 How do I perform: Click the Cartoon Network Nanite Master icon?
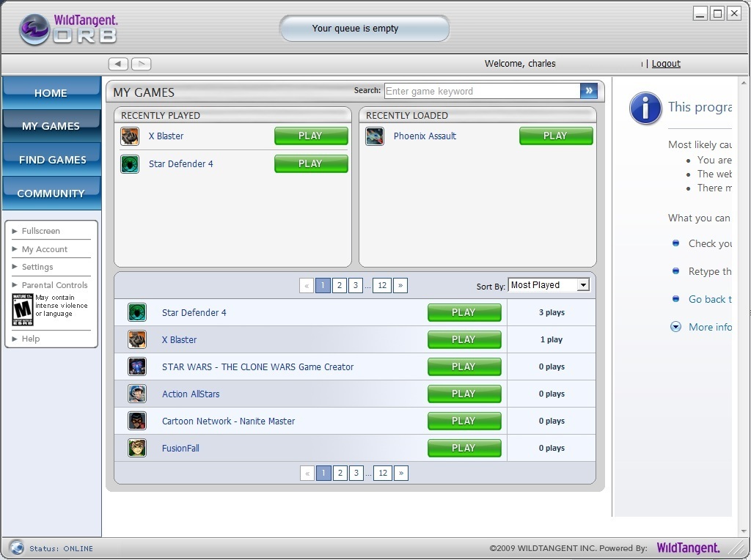pos(137,421)
